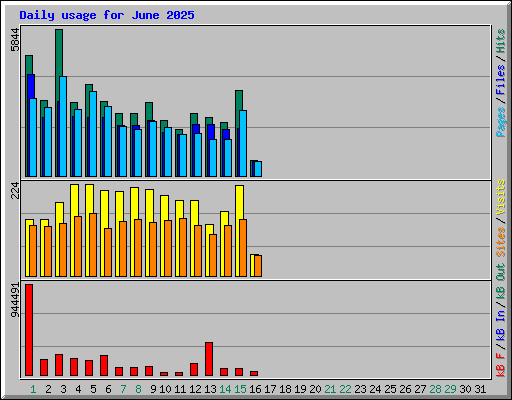Click the red kB bar for day 3
The height and width of the screenshot is (400, 512).
pos(59,365)
